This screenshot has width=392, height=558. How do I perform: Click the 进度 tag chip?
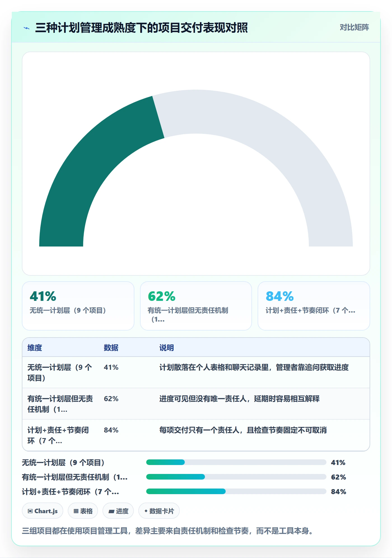118,511
